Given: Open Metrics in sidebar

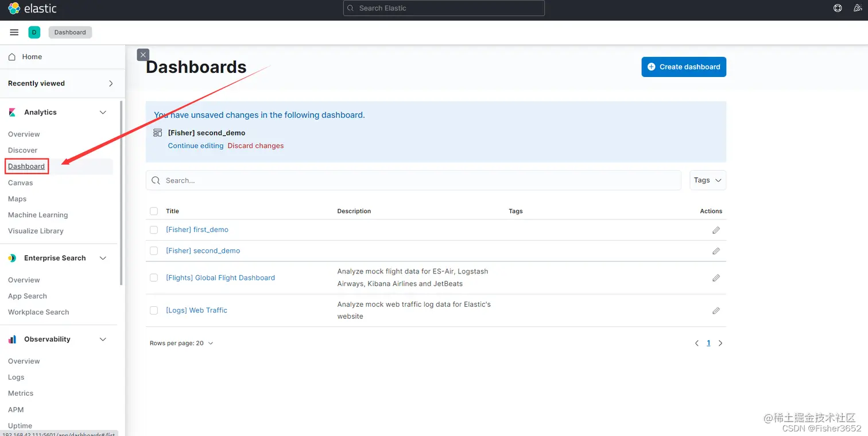Looking at the screenshot, I should tap(21, 393).
